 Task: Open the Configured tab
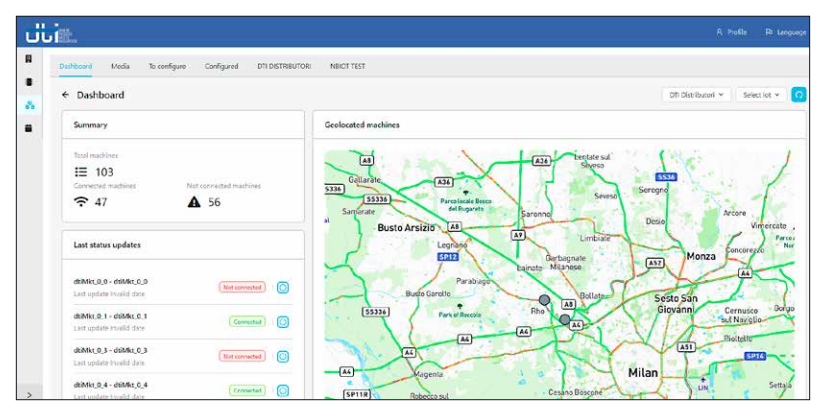click(221, 66)
